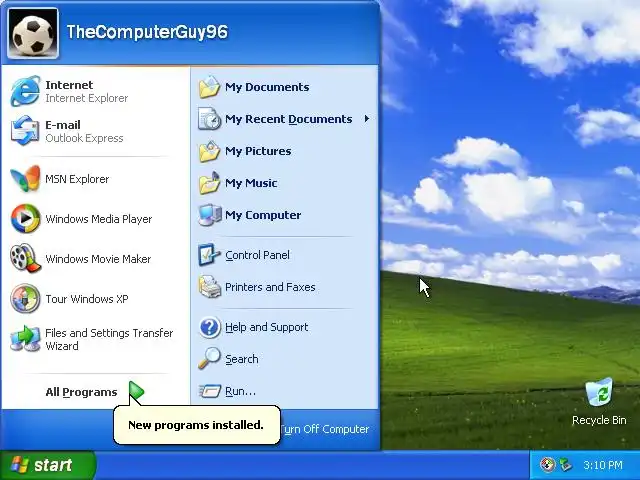The image size is (640, 480).
Task: Click the Printers and Faxes icon
Action: [x=209, y=287]
